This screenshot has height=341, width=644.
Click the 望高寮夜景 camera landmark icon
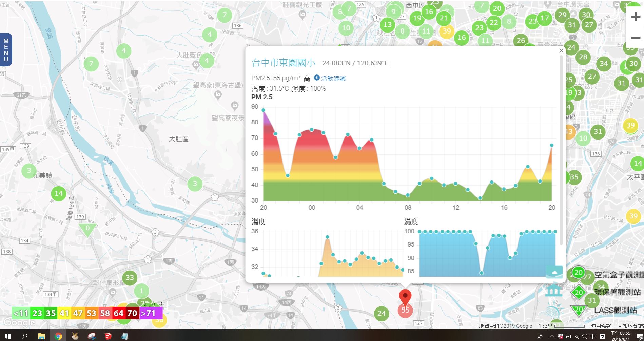pyautogui.click(x=235, y=106)
